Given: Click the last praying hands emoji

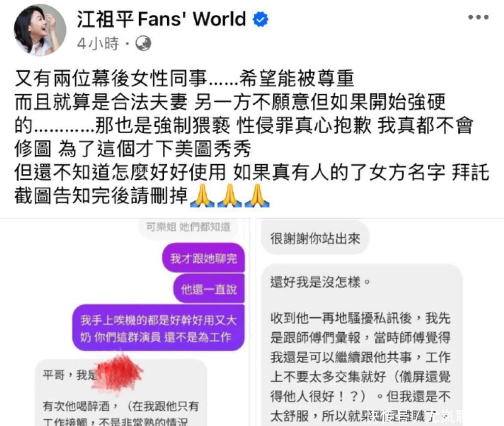Looking at the screenshot, I should [257, 196].
